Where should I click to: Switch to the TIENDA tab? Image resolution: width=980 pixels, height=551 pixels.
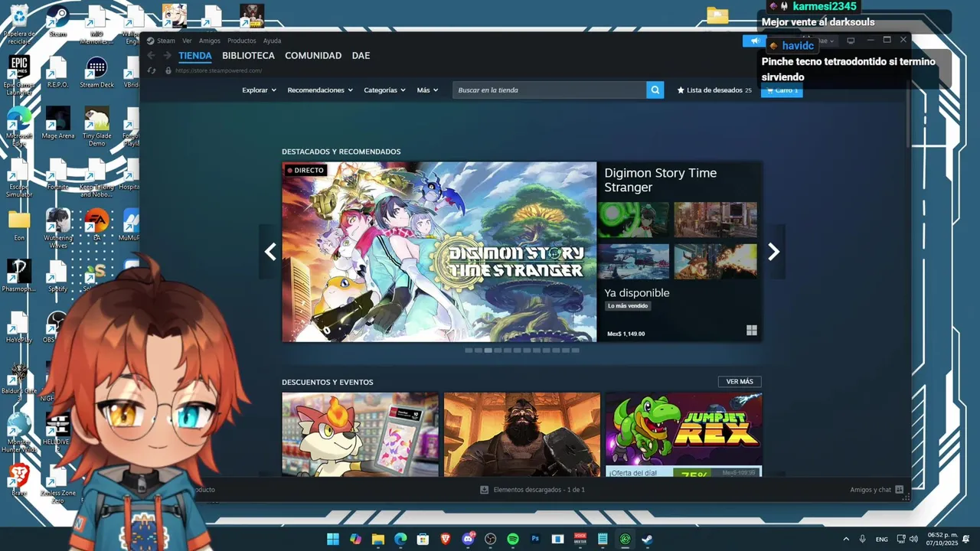click(195, 56)
